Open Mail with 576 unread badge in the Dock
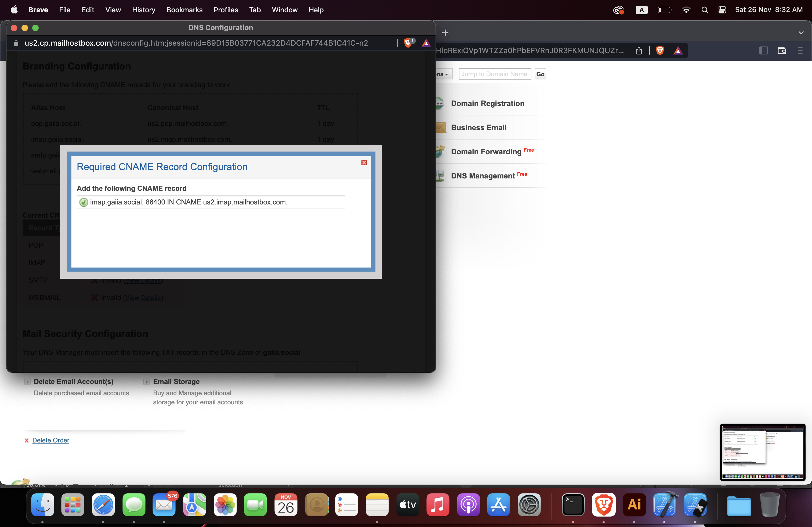The image size is (812, 527). 164,504
